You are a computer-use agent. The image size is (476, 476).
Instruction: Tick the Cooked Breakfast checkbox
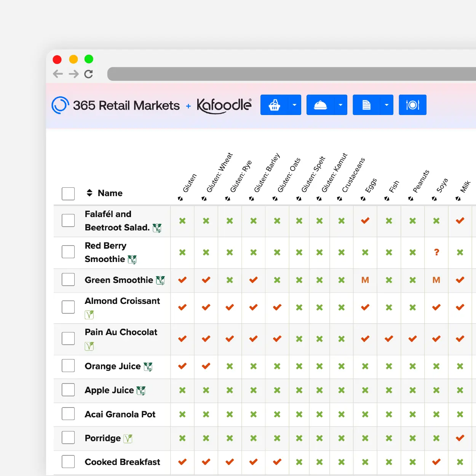click(x=68, y=462)
